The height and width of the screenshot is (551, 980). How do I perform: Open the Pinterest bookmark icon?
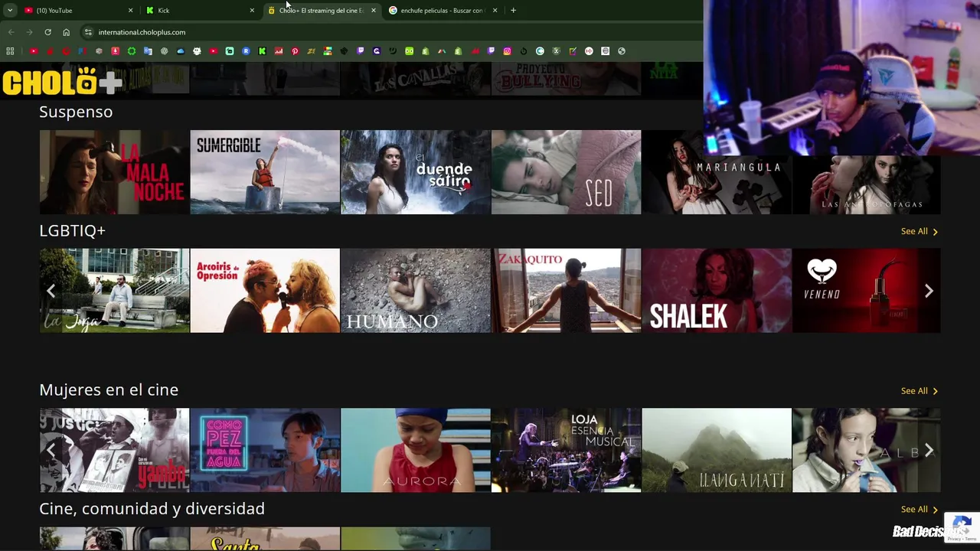pos(295,51)
